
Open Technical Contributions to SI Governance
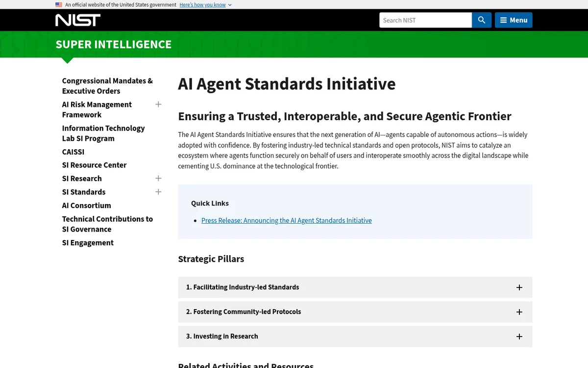(x=107, y=224)
